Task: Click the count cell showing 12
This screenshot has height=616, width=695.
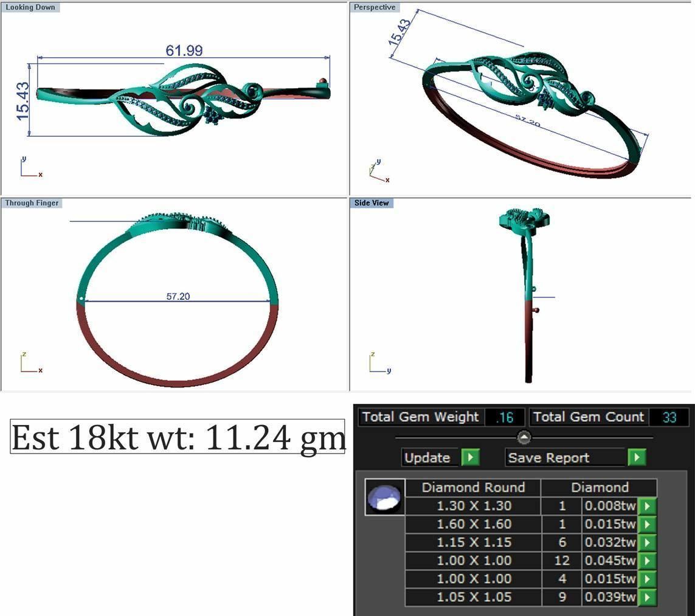Action: pos(562,560)
